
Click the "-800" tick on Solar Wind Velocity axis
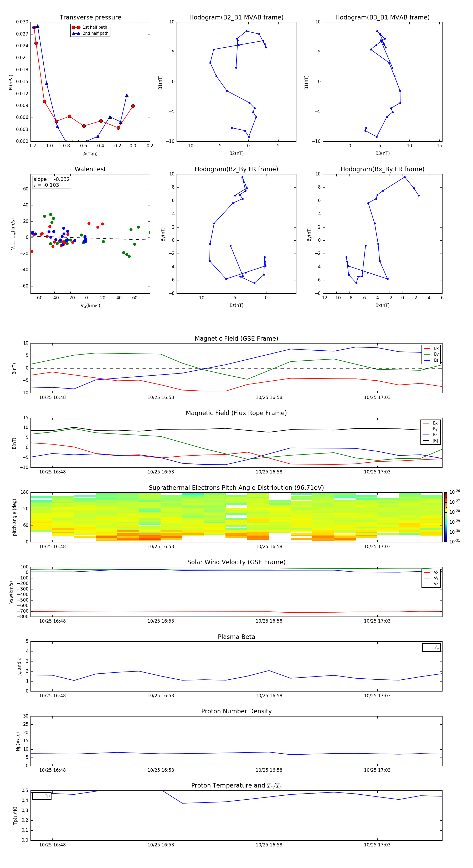tap(22, 617)
